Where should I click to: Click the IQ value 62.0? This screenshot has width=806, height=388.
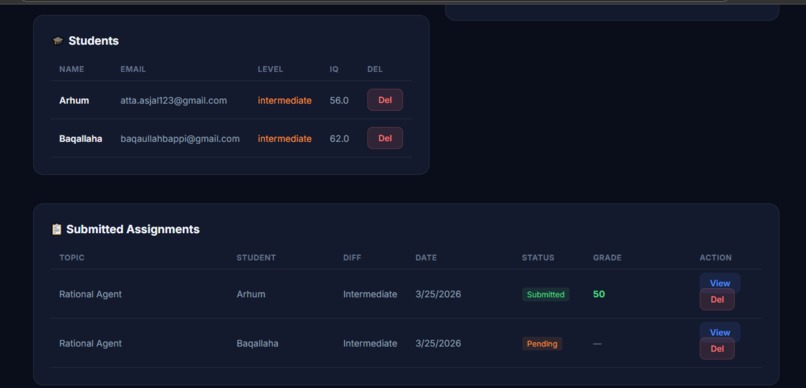(339, 139)
